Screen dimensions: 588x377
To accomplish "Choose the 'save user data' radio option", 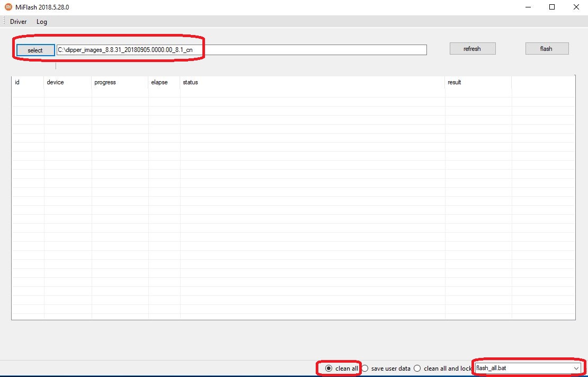I will pyautogui.click(x=386, y=369).
